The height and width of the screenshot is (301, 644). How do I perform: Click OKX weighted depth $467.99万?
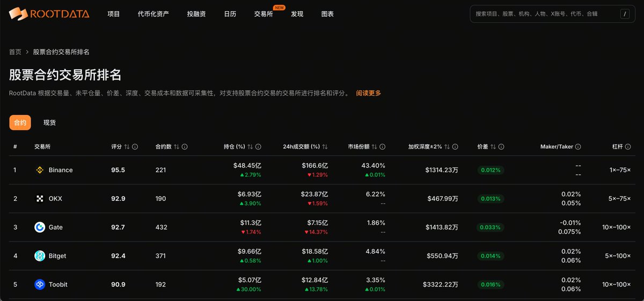[x=442, y=199]
